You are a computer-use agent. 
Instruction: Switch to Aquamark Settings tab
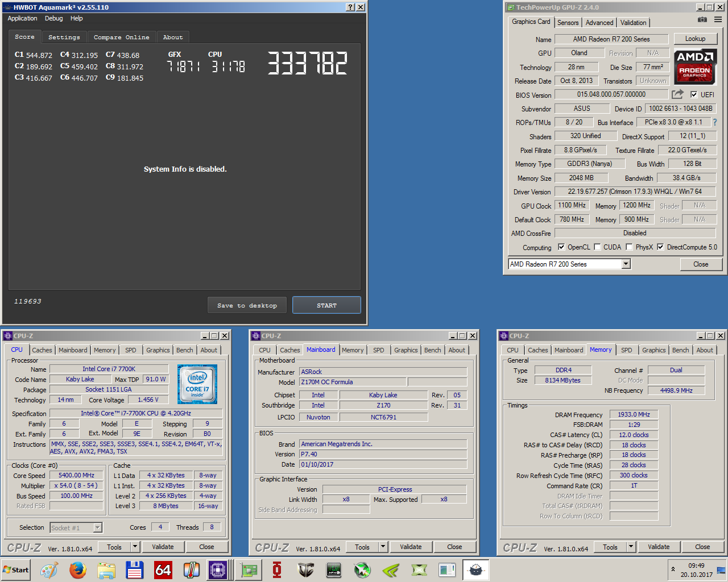64,37
